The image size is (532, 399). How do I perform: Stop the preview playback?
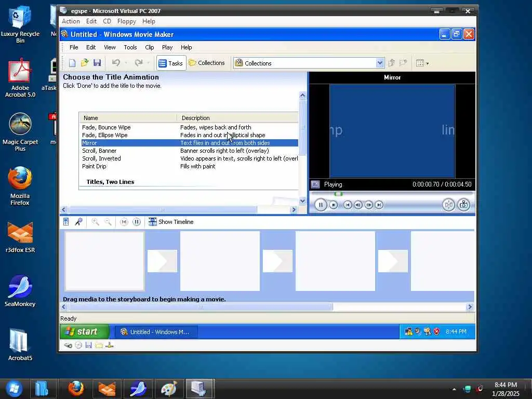(x=334, y=205)
